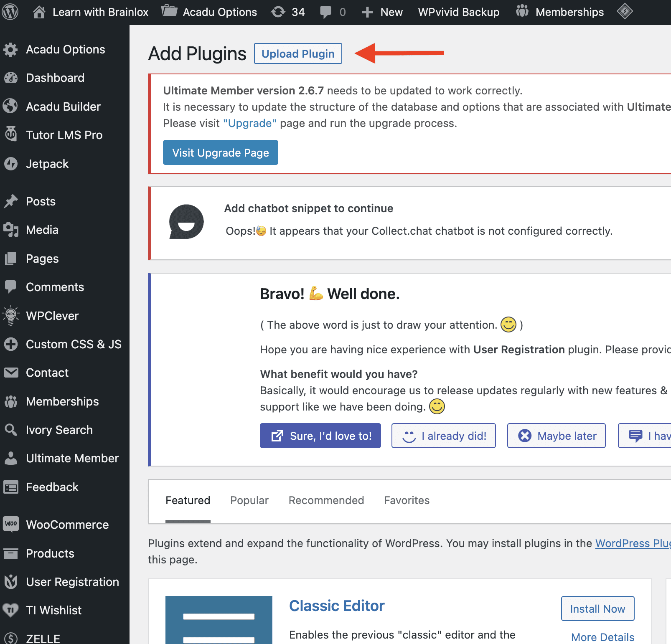
Task: Click More Details for Classic Editor
Action: (x=602, y=636)
